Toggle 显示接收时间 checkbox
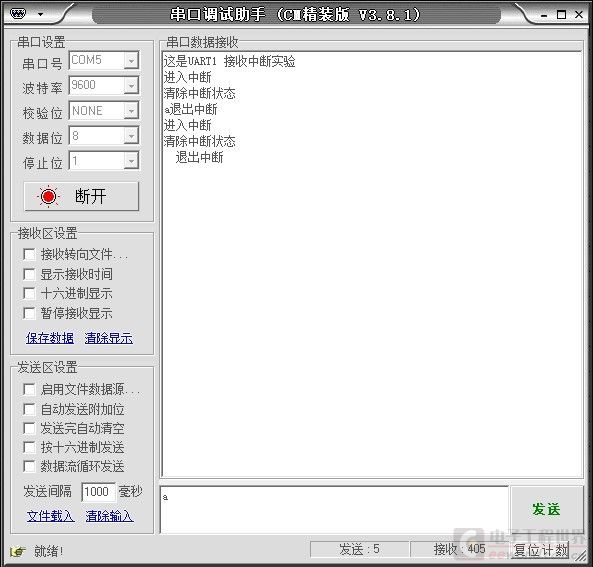Viewport: 593px width, 567px height. pos(29,274)
